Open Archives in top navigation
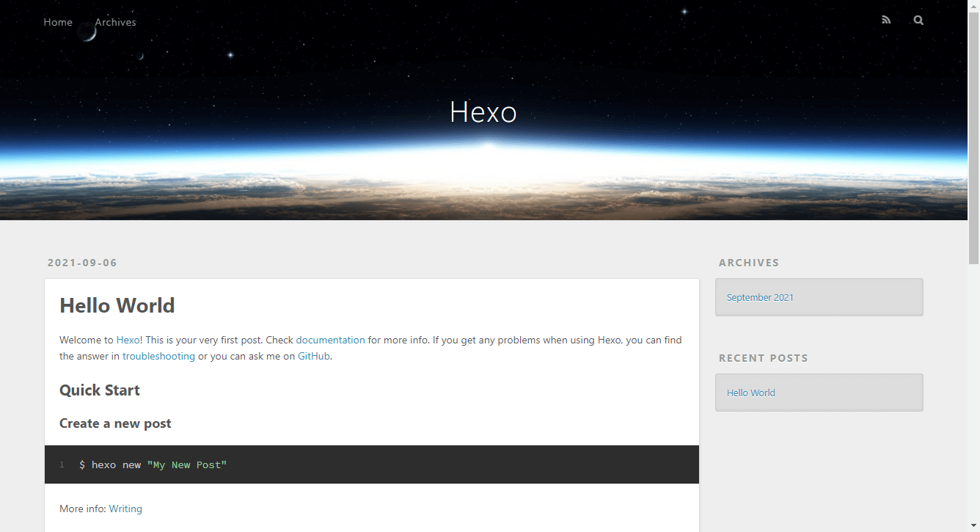Image resolution: width=980 pixels, height=532 pixels. coord(115,22)
